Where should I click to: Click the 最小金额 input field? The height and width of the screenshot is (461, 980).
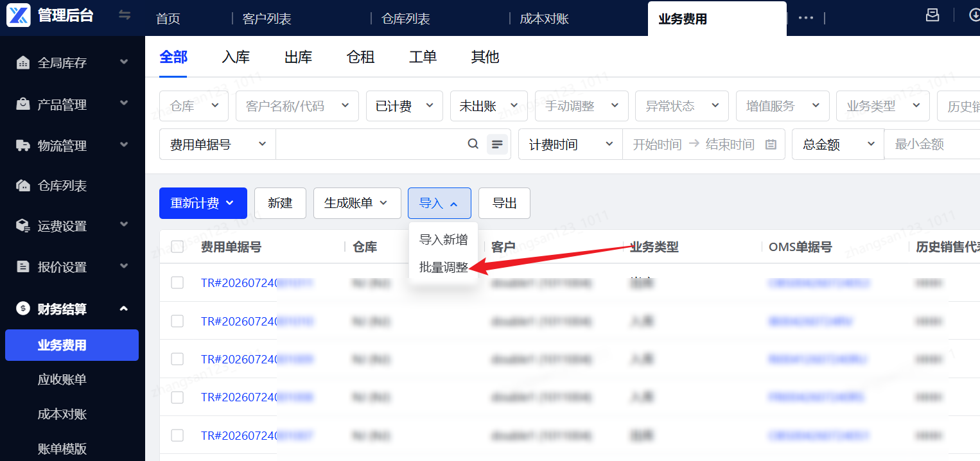coord(932,144)
